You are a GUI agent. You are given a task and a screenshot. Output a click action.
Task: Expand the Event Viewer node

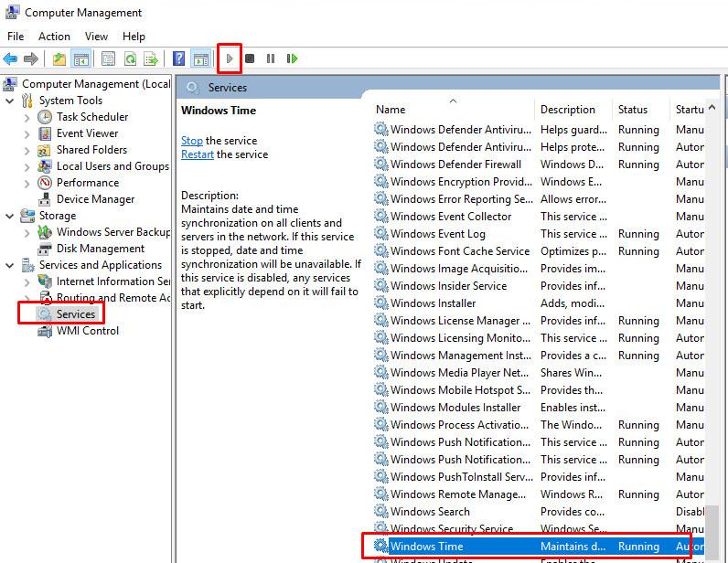(27, 134)
